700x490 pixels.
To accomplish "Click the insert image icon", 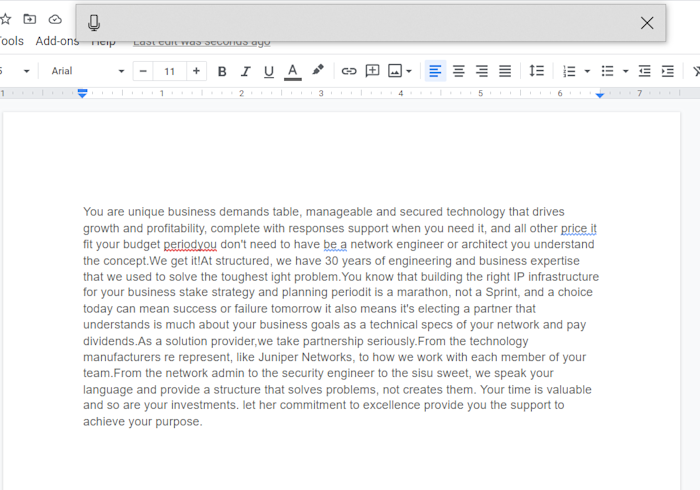I will coord(395,71).
